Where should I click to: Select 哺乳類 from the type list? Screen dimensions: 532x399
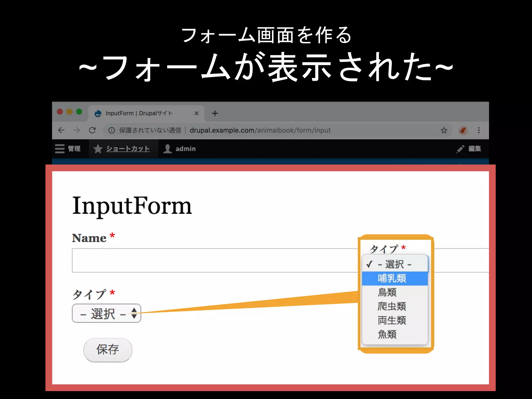coord(395,278)
